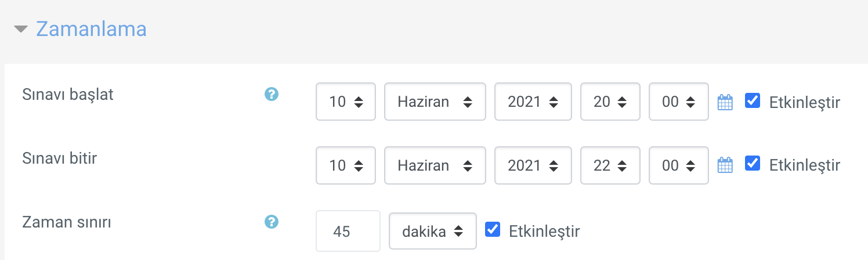This screenshot has width=868, height=260.
Task: Open the Sınavı başlat month dropdown
Action: [x=435, y=102]
